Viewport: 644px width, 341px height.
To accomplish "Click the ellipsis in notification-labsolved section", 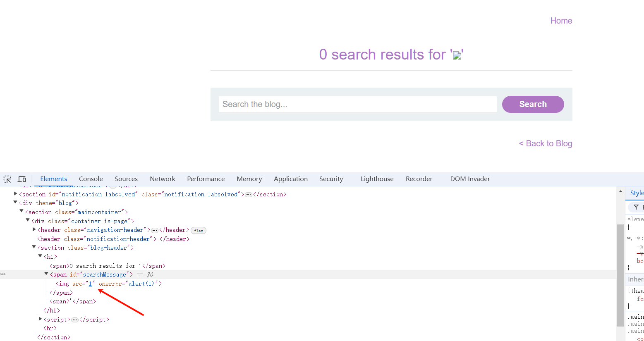I will click(249, 195).
